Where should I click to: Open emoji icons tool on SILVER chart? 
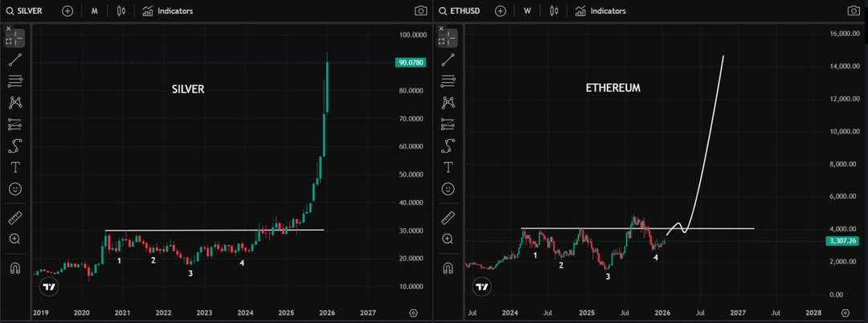click(15, 189)
